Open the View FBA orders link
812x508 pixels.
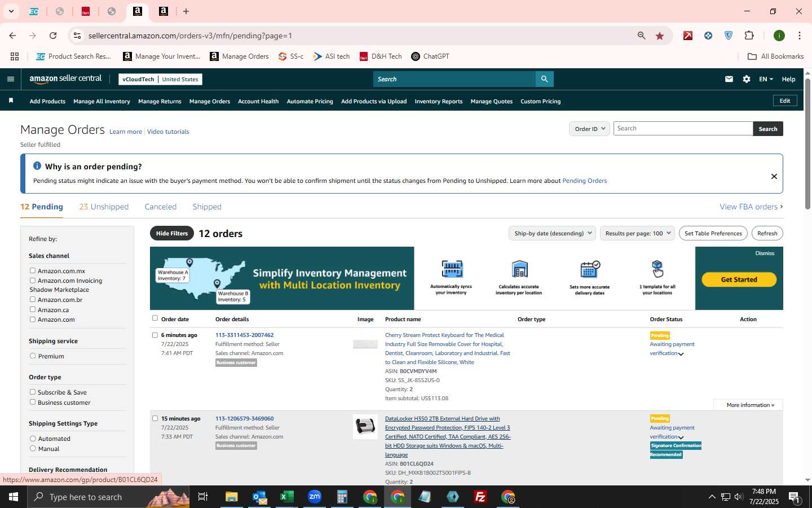[x=751, y=207]
